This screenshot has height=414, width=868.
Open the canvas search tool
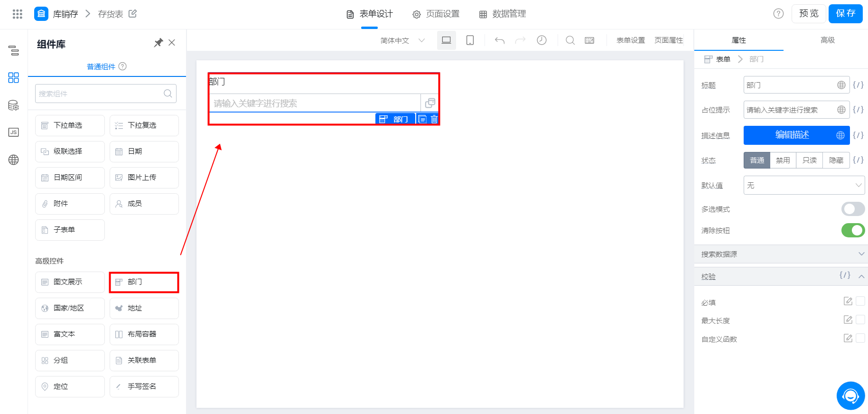click(x=570, y=40)
